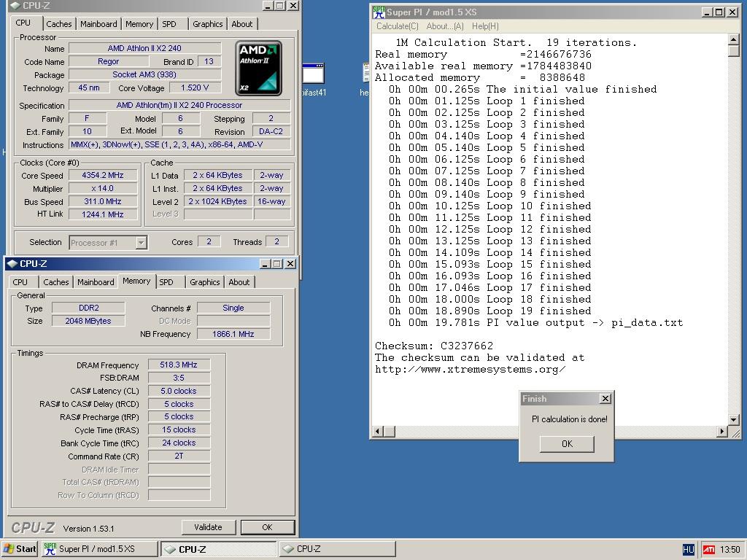This screenshot has height=560, width=747.
Task: Open About tab in lower CPU-Z
Action: click(239, 282)
